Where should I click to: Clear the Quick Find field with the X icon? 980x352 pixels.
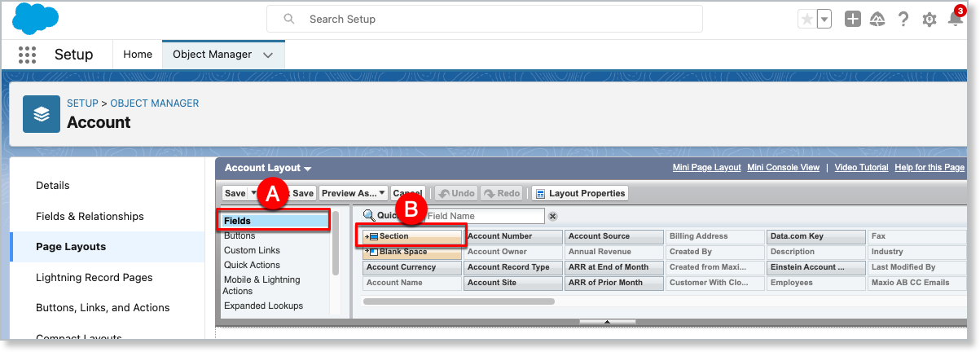552,216
